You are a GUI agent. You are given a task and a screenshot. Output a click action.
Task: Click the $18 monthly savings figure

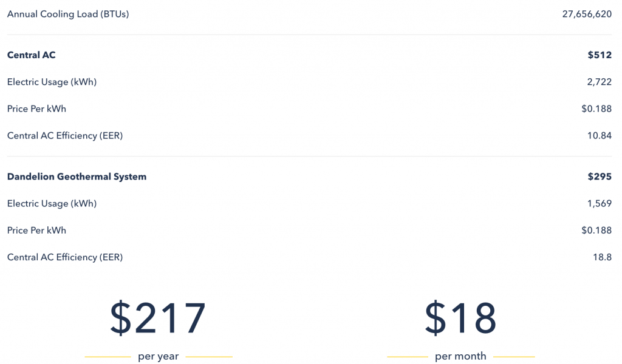(x=460, y=318)
